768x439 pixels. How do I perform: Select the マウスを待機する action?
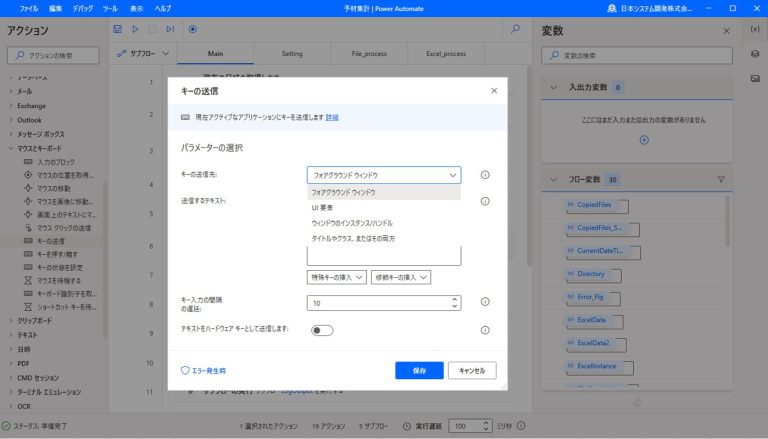[x=59, y=281]
